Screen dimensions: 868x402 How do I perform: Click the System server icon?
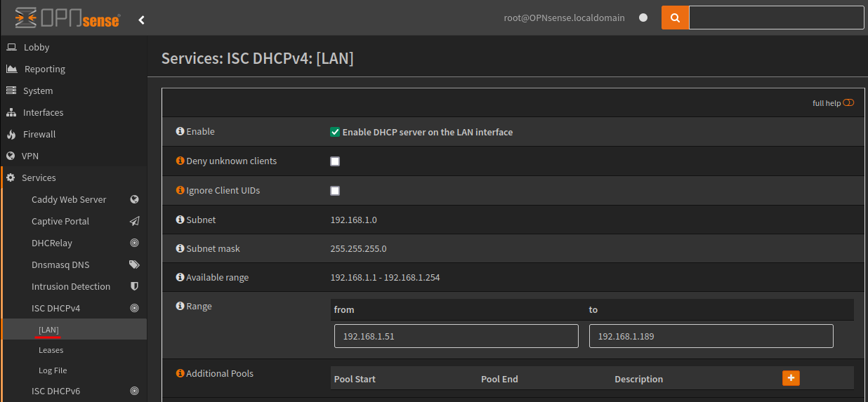coord(11,91)
